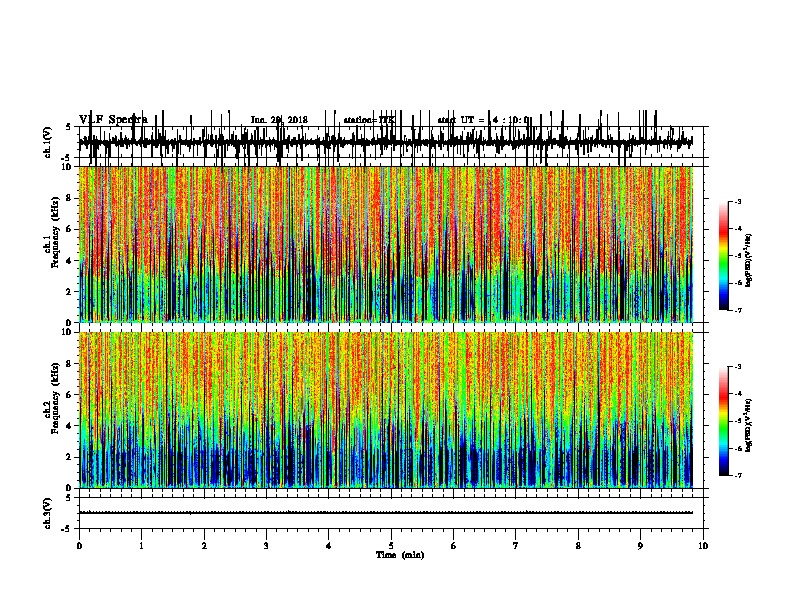Click the ch.1 voltage waveform trace
This screenshot has height=612, width=792.
tap(385, 142)
